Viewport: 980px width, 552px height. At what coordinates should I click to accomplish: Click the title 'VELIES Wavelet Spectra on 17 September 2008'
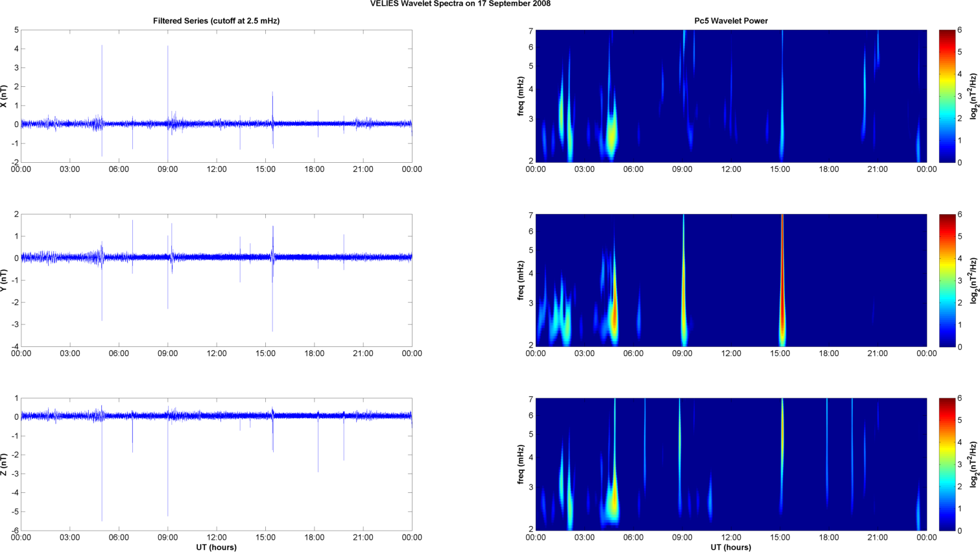click(x=460, y=4)
